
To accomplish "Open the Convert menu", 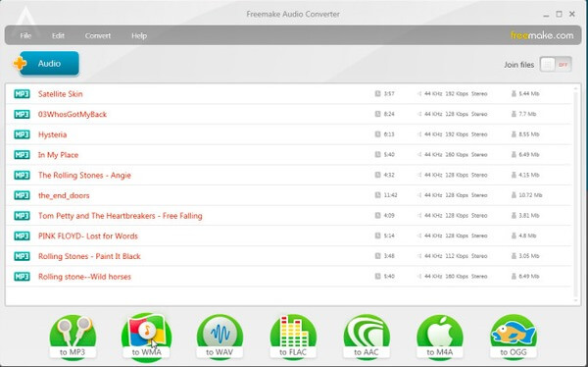I will tap(97, 35).
